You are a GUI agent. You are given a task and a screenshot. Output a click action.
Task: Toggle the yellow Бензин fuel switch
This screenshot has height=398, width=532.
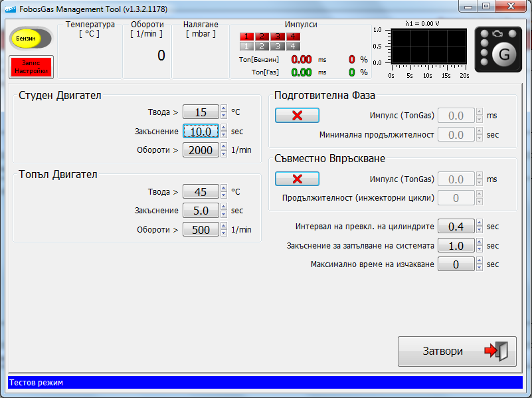29,39
